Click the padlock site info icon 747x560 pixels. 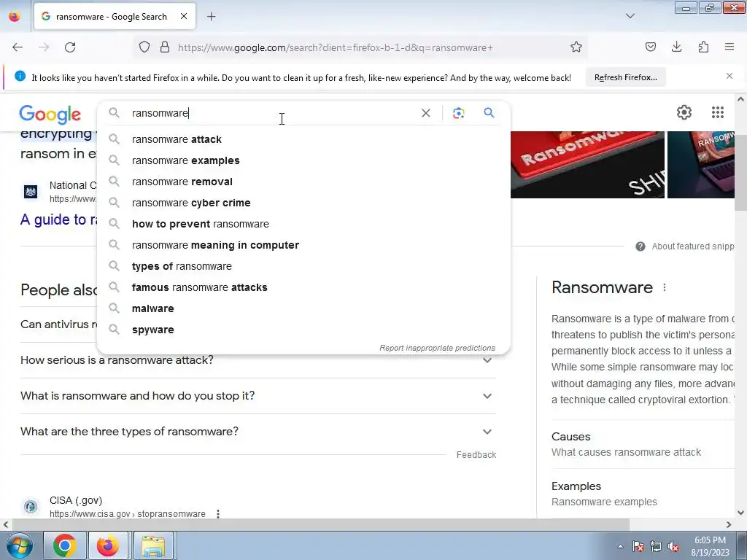point(165,47)
